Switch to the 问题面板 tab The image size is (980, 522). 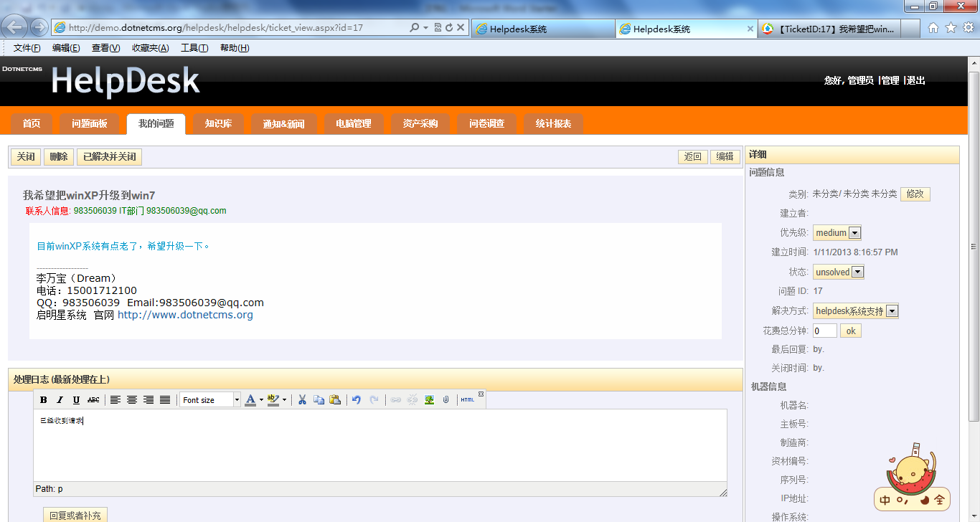(90, 124)
